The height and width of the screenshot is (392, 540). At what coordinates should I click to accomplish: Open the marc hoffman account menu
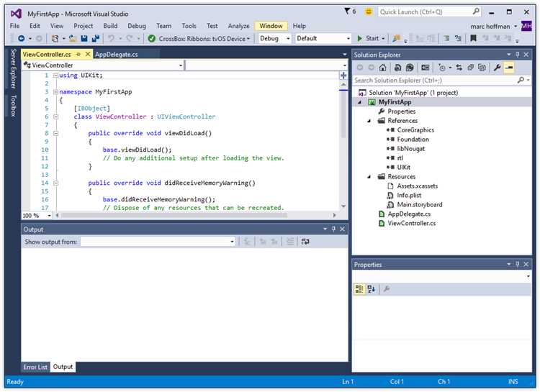pyautogui.click(x=493, y=26)
